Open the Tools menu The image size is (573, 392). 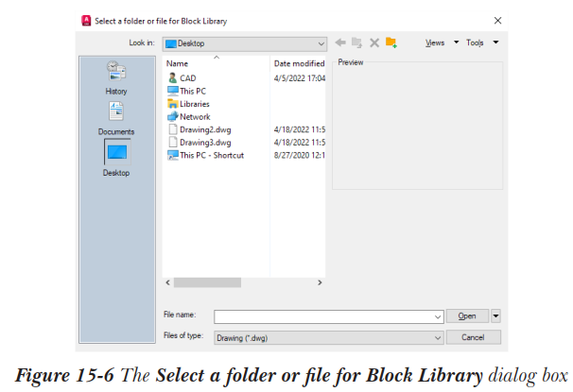click(475, 43)
